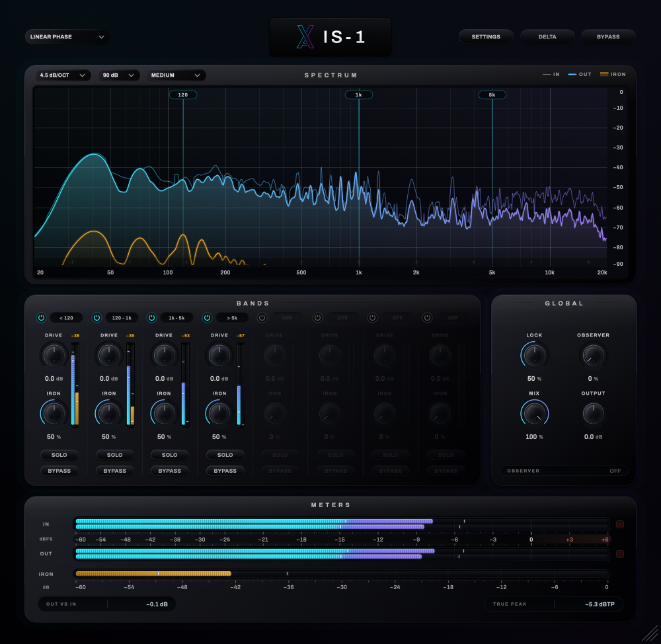The width and height of the screenshot is (661, 644).
Task: Click the > 5k band range label
Action: tap(232, 318)
